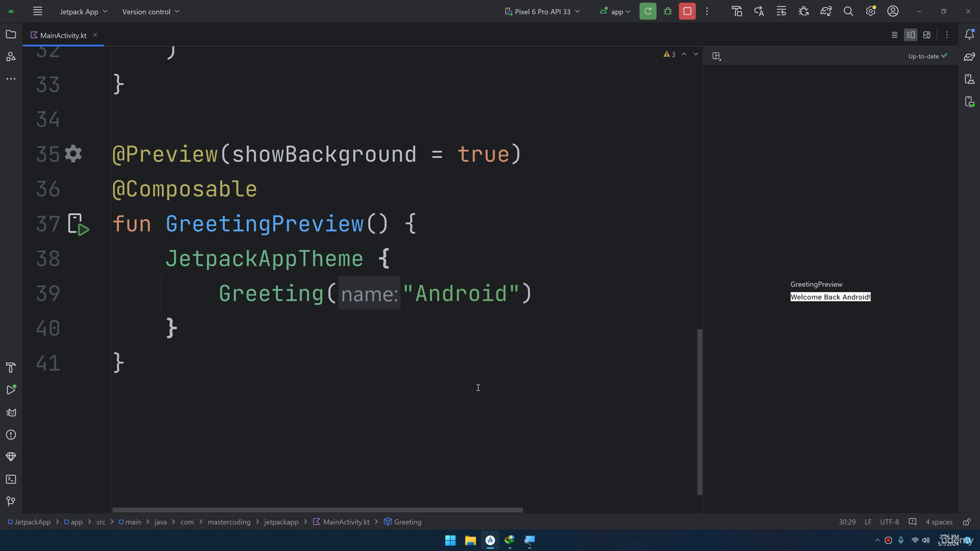This screenshot has width=980, height=551.
Task: Expand the Version control dropdown
Action: point(151,11)
